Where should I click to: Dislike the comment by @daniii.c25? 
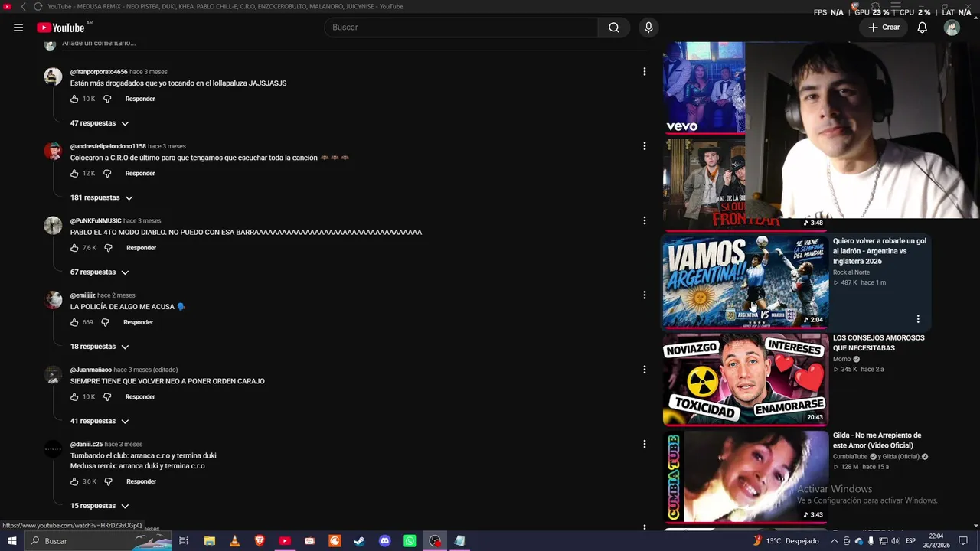click(x=108, y=481)
